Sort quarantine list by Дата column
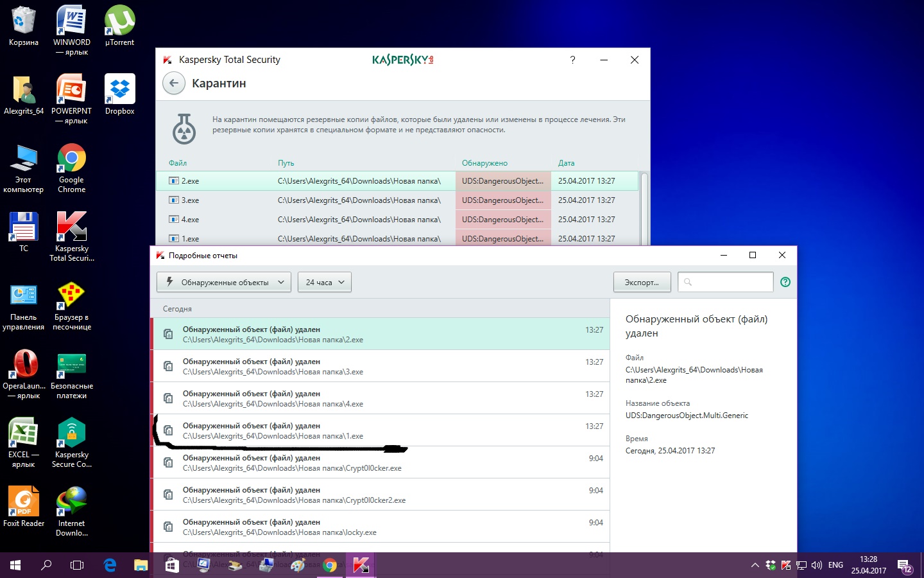924x578 pixels. 567,163
